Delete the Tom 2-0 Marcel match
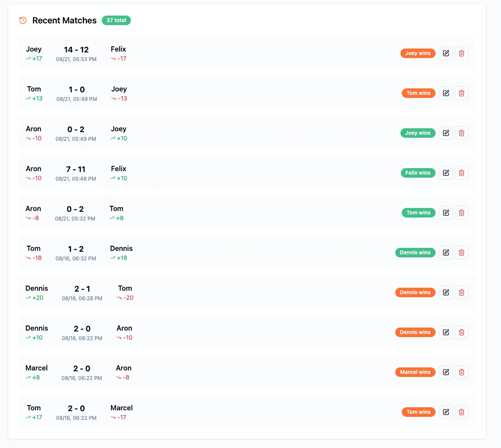 pos(462,412)
